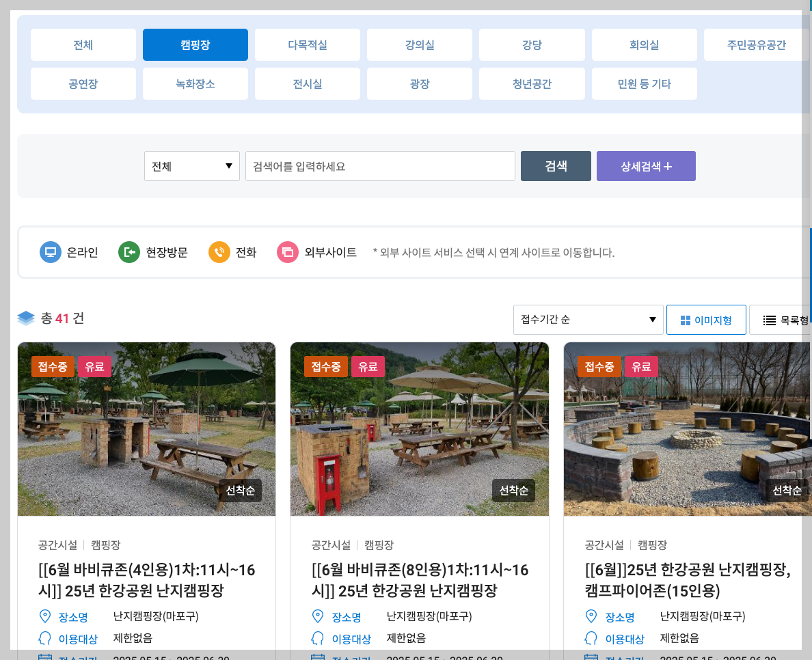Viewport: 812px width, 660px height.
Task: Click 유료 badge on 캠프파이어존 card
Action: (x=641, y=366)
